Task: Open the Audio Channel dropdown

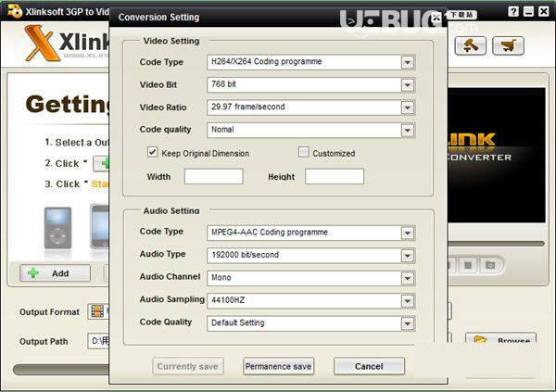Action: tap(408, 278)
